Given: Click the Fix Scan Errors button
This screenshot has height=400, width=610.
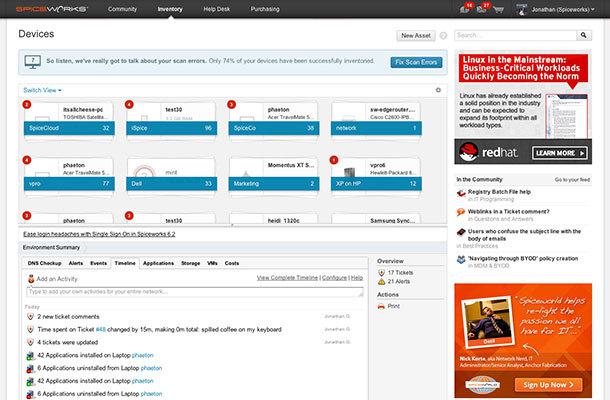Looking at the screenshot, I should pyautogui.click(x=416, y=62).
